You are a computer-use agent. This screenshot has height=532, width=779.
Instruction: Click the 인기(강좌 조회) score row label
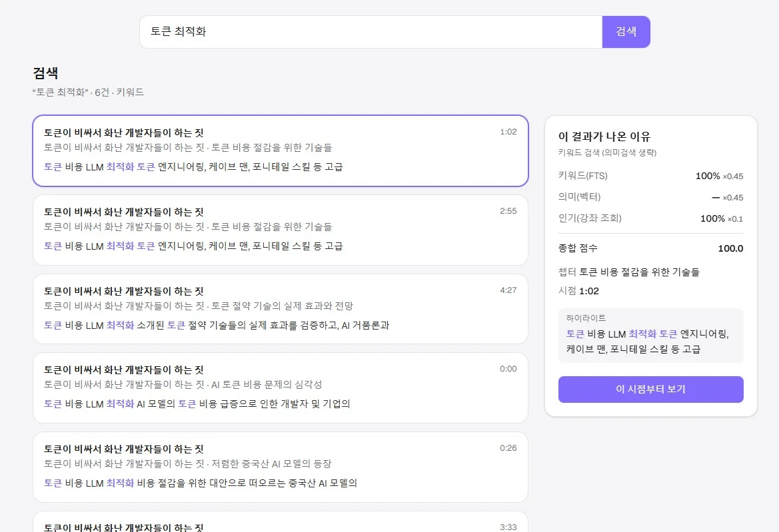tap(590, 218)
